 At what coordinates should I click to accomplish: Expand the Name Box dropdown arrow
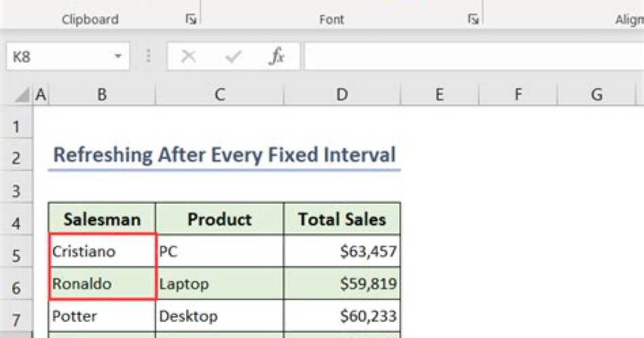[118, 57]
